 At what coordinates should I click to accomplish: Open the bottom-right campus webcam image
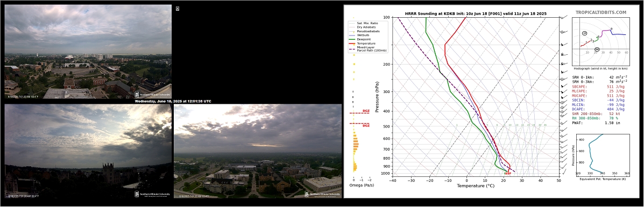point(258,151)
